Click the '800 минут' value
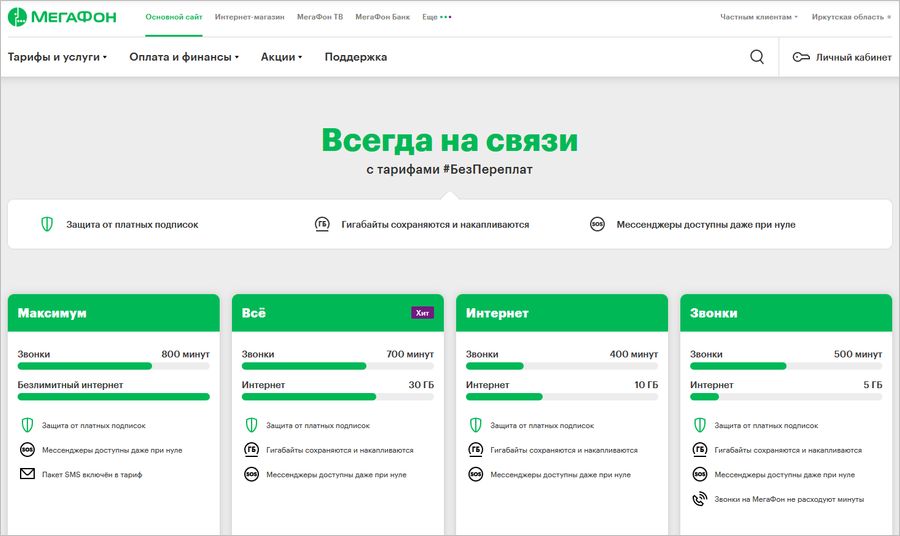The height and width of the screenshot is (536, 900). click(x=185, y=354)
